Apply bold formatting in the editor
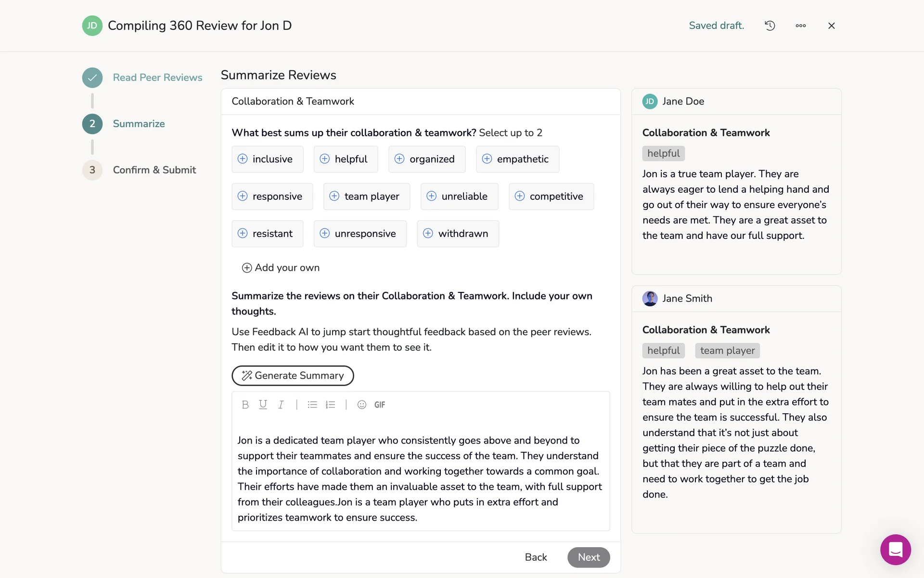 245,405
